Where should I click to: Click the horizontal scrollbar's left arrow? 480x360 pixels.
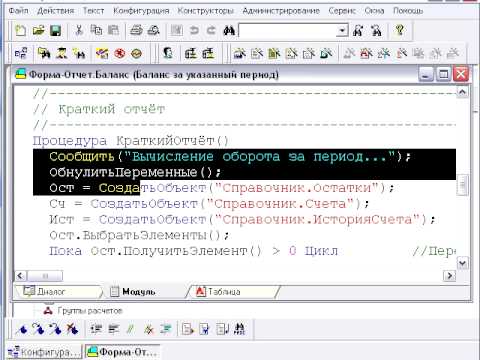(21, 276)
